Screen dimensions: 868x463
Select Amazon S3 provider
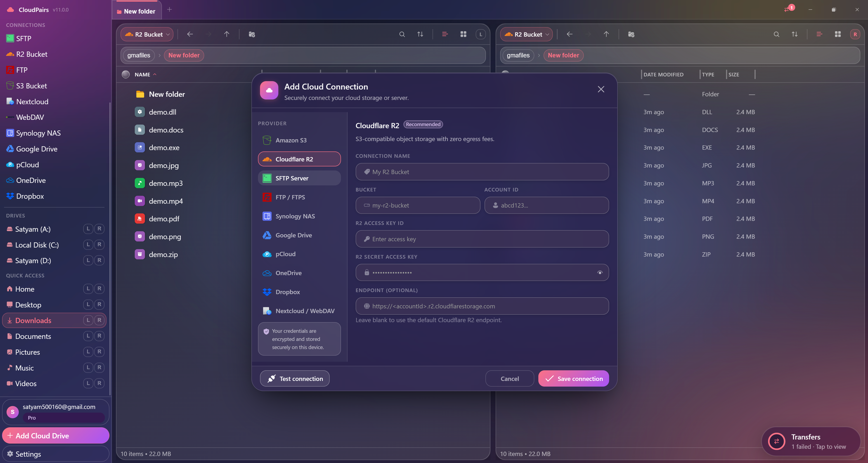click(299, 140)
